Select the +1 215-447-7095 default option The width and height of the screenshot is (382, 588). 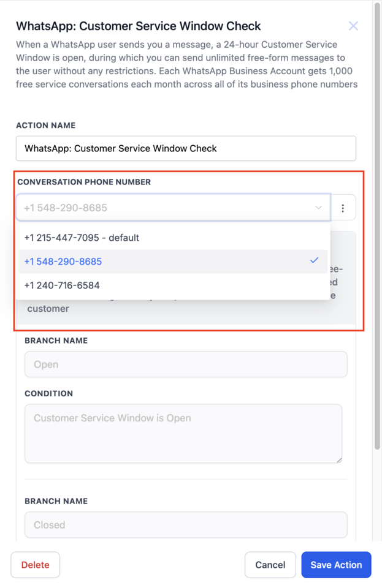[x=82, y=238]
